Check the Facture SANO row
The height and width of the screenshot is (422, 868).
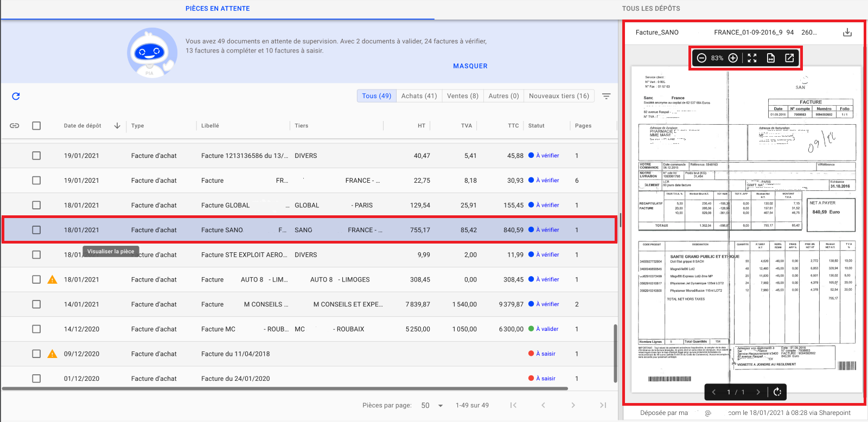tap(36, 230)
